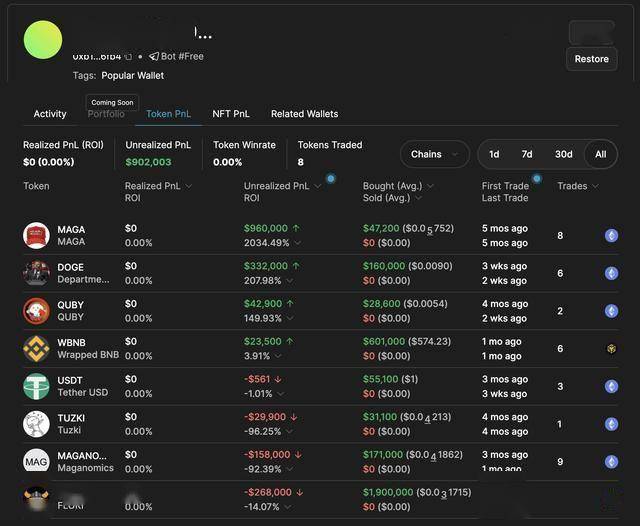Click the Restore button
640x526 pixels.
[591, 59]
